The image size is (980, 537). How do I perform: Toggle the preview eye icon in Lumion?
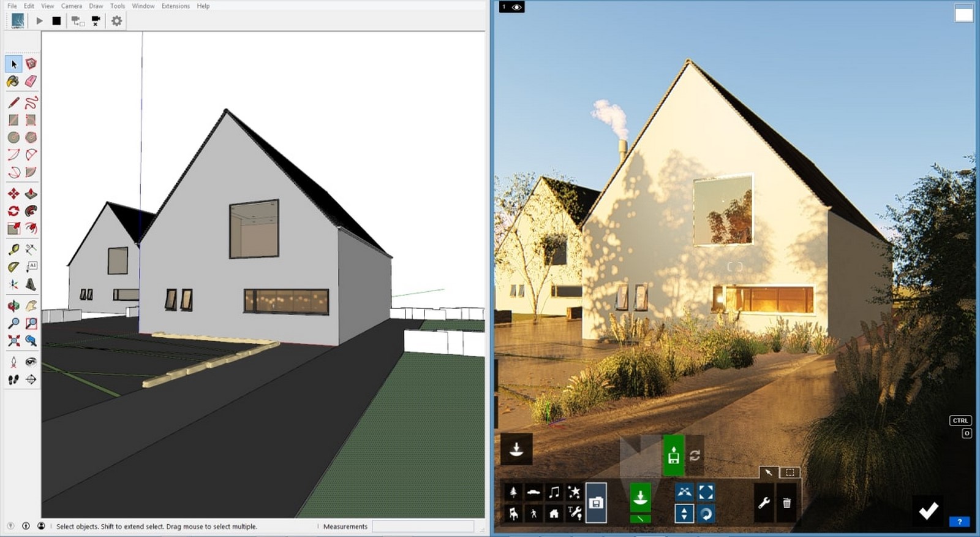point(517,7)
